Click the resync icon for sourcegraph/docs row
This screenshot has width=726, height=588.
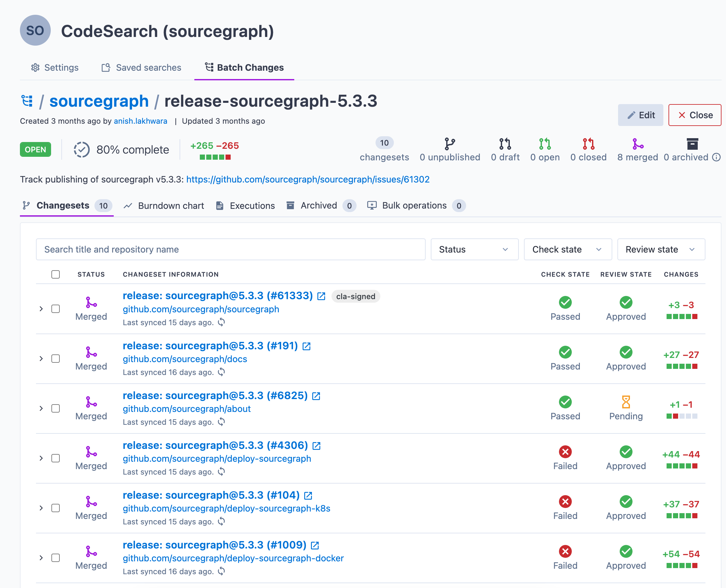(221, 372)
